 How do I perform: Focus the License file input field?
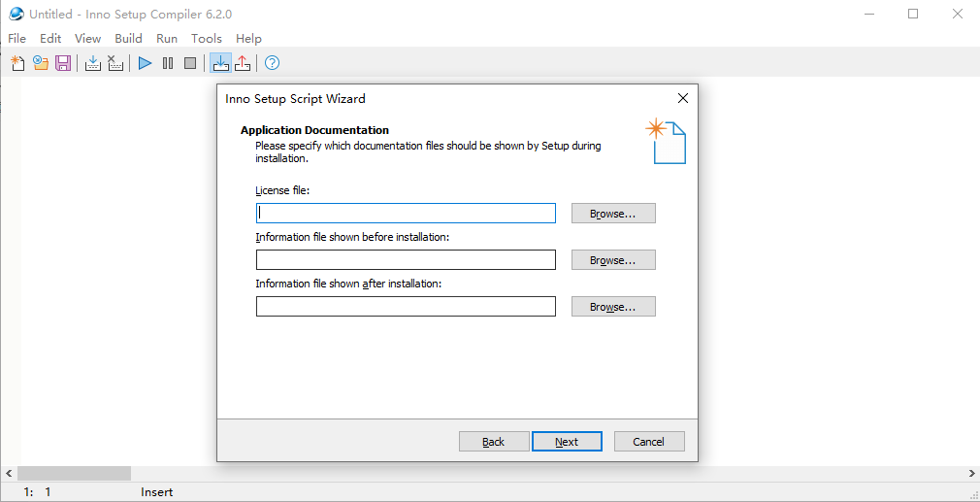pos(406,214)
